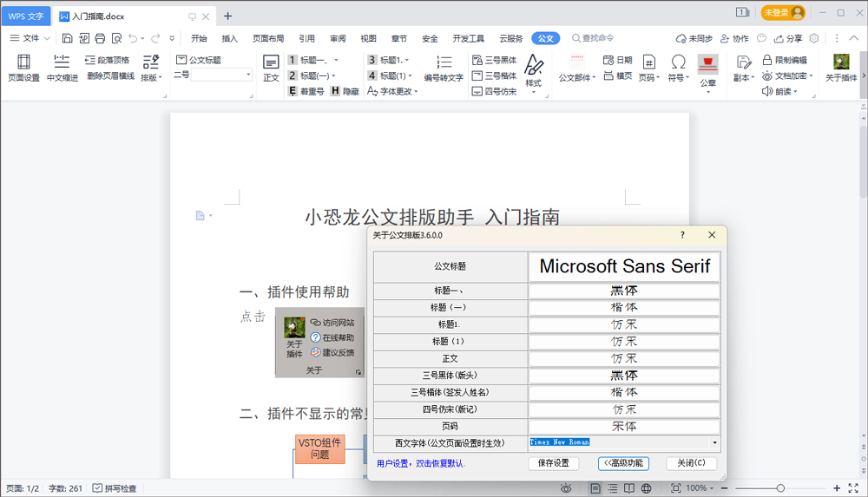The height and width of the screenshot is (497, 868).
Task: Click the print icon in quick access toolbar
Action: pyautogui.click(x=100, y=38)
